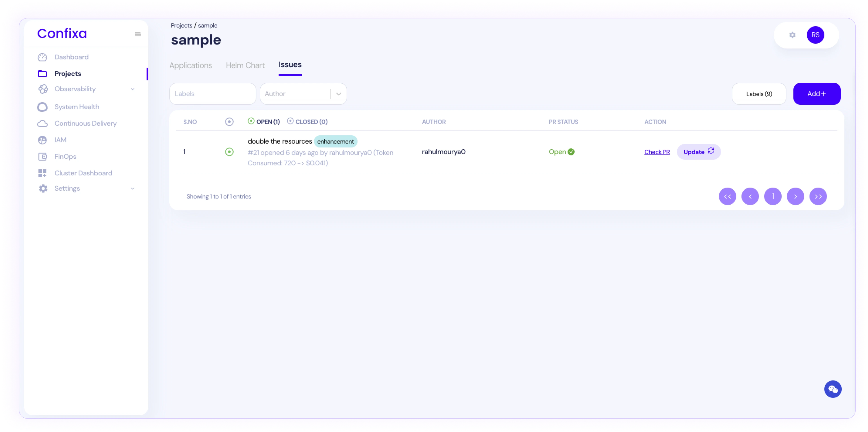Expand the Settings sidebar menu

coord(132,189)
